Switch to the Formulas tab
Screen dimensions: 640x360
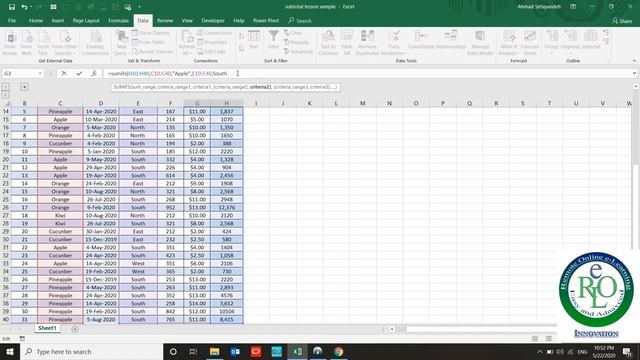(x=118, y=20)
